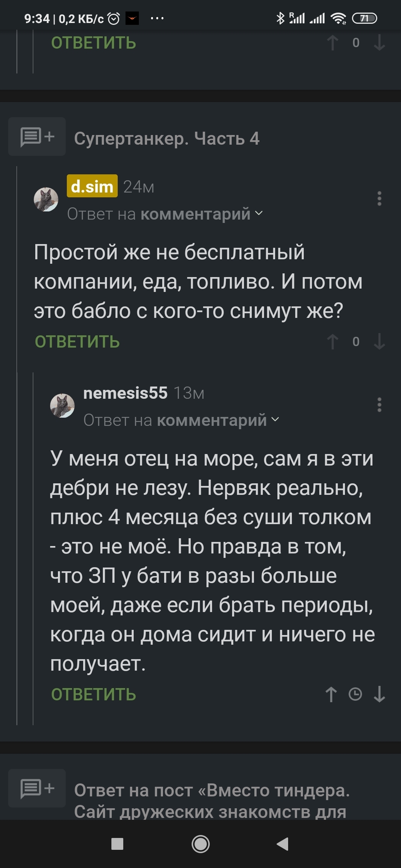Open three-dot menu on nemesis55's comment

379,405
